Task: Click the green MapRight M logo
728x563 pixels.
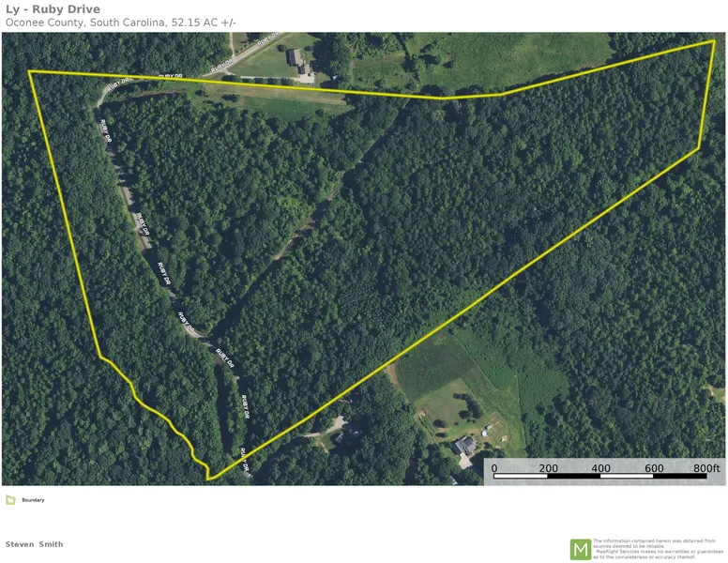Action: point(581,550)
